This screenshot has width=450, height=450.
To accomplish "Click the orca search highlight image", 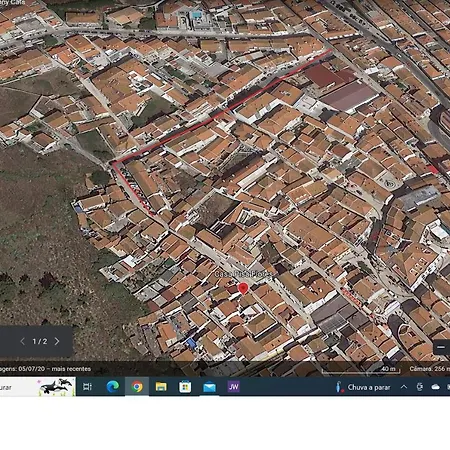I will click(x=56, y=387).
